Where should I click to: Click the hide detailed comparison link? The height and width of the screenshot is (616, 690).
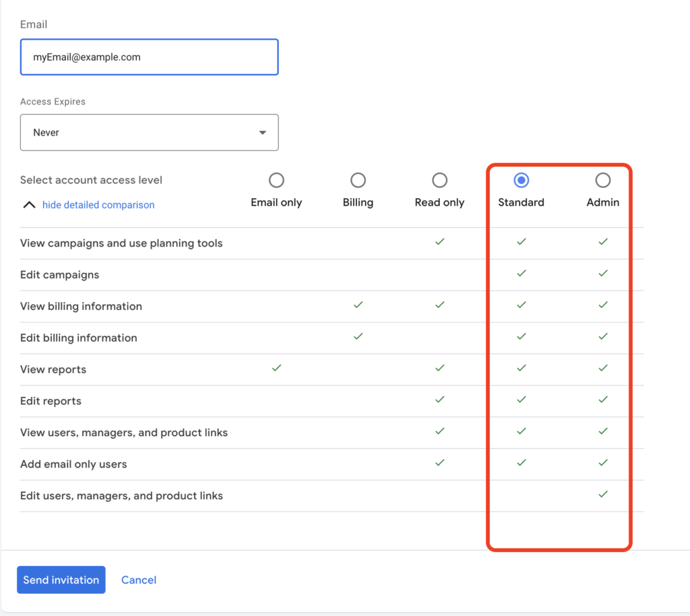pyautogui.click(x=98, y=205)
